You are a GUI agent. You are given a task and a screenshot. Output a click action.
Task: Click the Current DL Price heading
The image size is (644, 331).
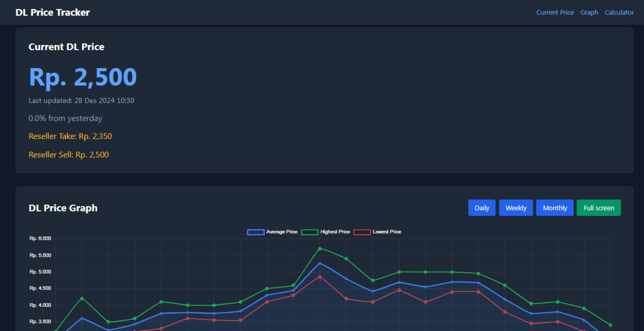[x=66, y=47]
